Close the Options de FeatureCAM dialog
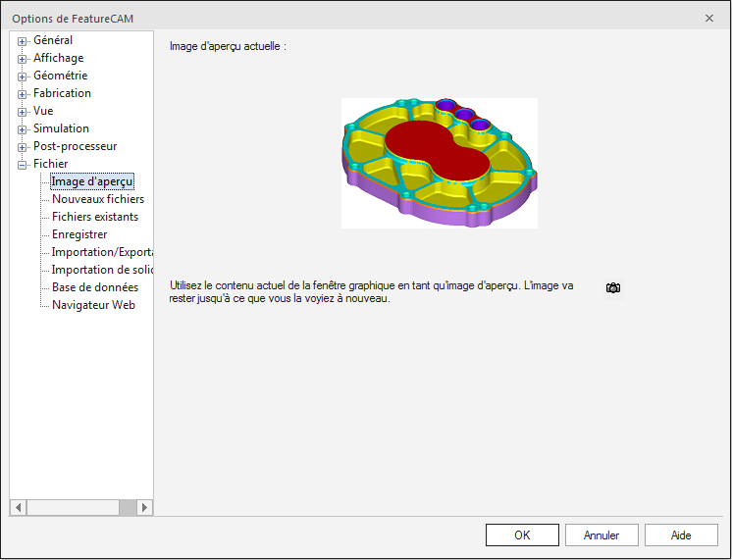The height and width of the screenshot is (560, 732). [x=709, y=19]
